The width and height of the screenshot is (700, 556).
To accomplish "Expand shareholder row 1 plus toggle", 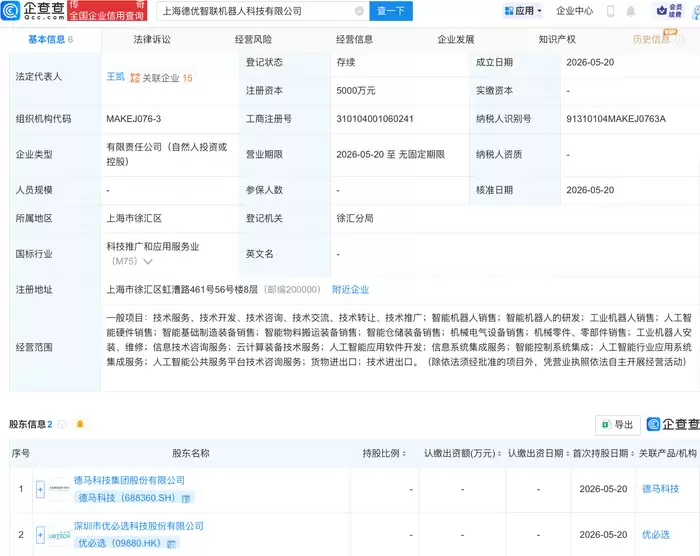I will (40, 489).
